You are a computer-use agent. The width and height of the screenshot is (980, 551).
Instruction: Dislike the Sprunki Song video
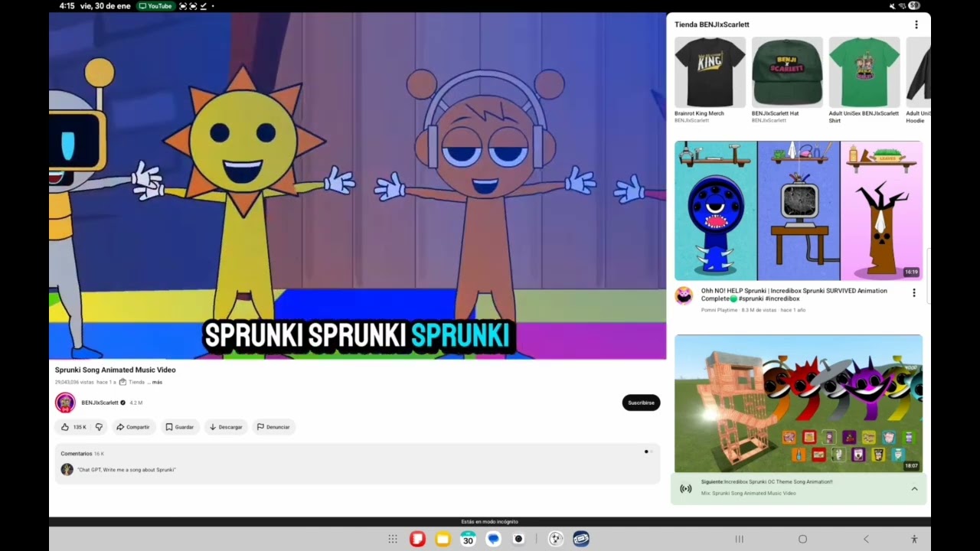pos(99,427)
